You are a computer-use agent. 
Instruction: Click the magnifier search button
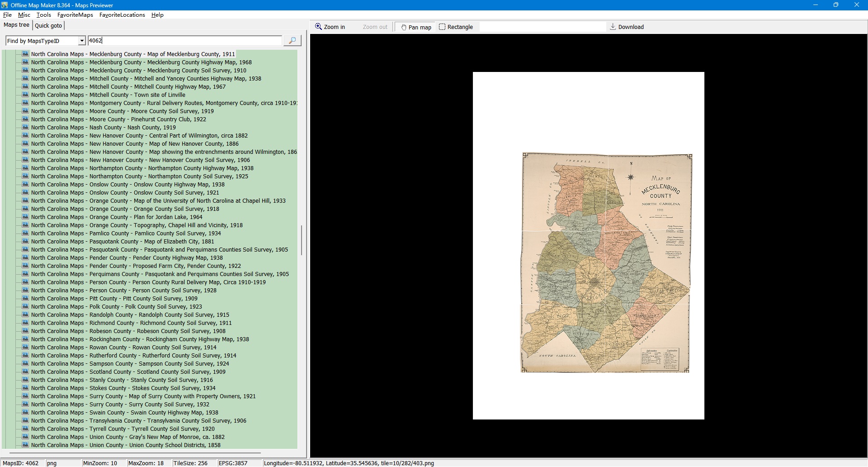coord(292,41)
